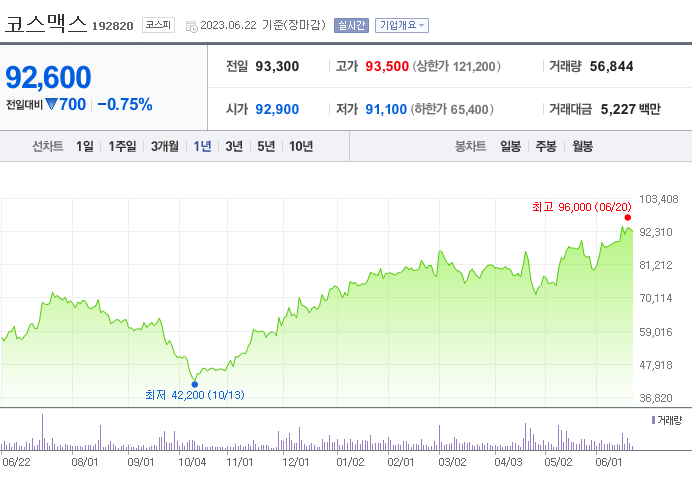The image size is (692, 479).
Task: Select the 3년 line chart tab
Action: pos(234,146)
